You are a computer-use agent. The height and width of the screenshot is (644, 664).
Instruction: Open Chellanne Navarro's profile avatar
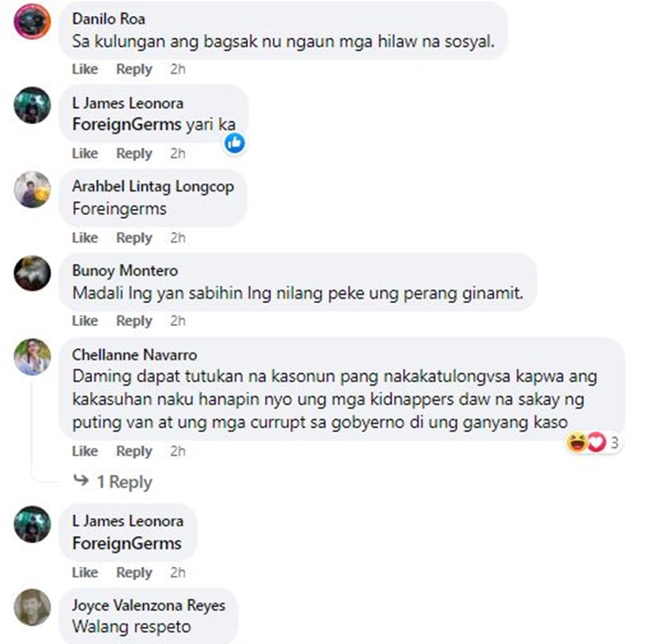(32, 357)
